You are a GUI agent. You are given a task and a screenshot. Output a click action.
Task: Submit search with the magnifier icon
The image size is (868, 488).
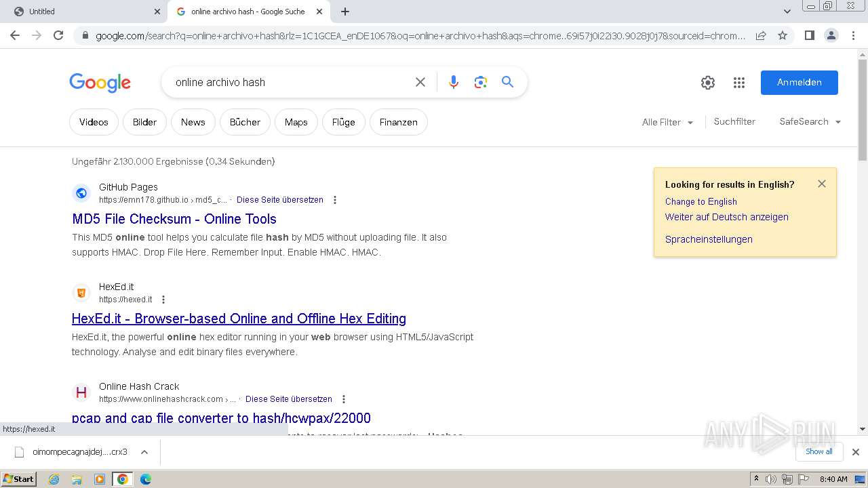(507, 82)
